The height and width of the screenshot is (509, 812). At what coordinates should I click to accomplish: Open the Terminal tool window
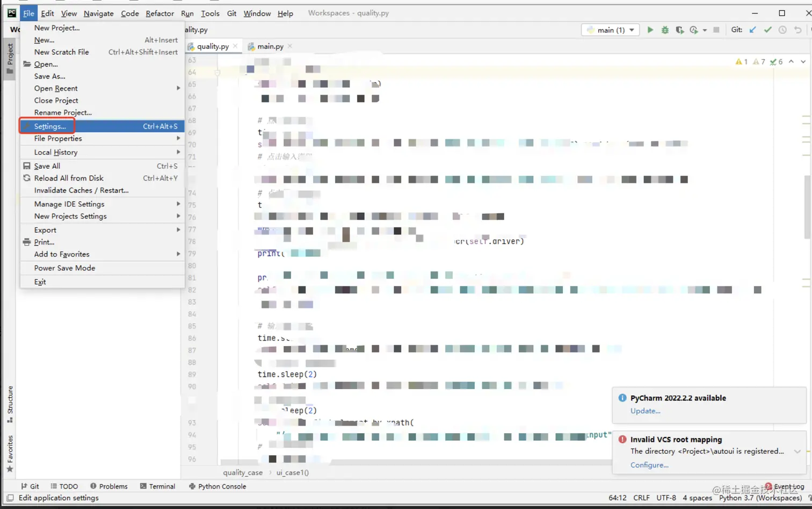158,486
